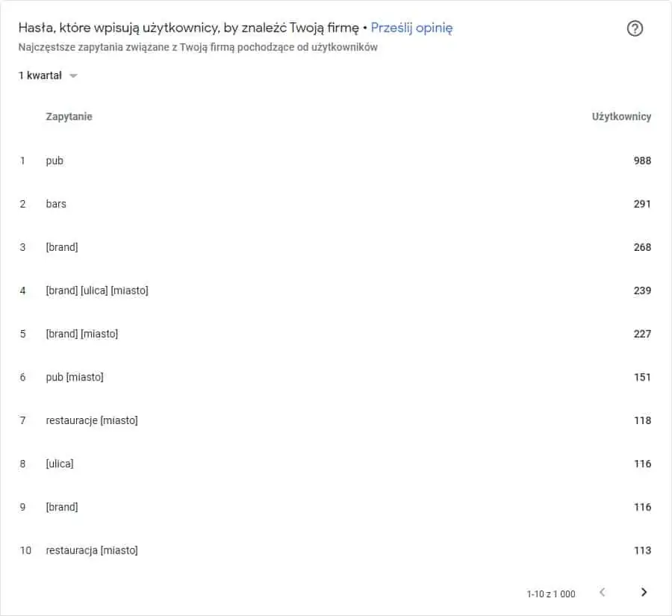
Task: Select the bars query row
Action: [335, 204]
